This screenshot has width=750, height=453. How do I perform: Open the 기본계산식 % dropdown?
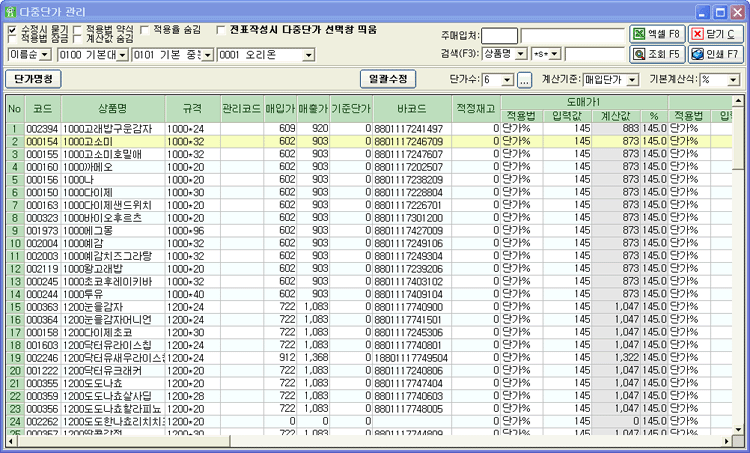coord(734,80)
